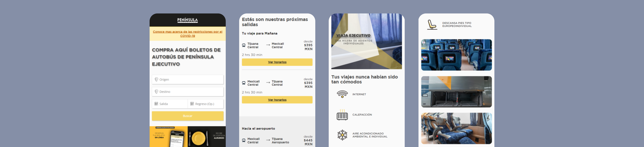Open the 'Reserva tus boleto en línea' banner

click(169, 136)
